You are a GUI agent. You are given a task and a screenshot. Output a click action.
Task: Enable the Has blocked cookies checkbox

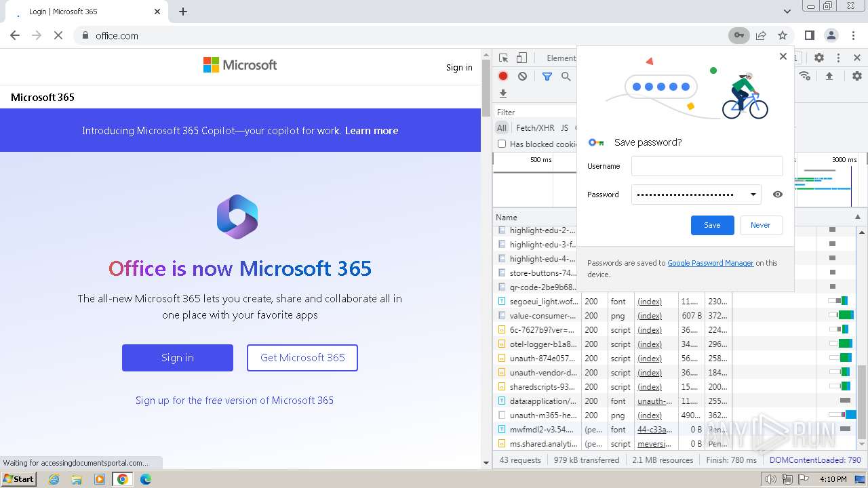(502, 144)
